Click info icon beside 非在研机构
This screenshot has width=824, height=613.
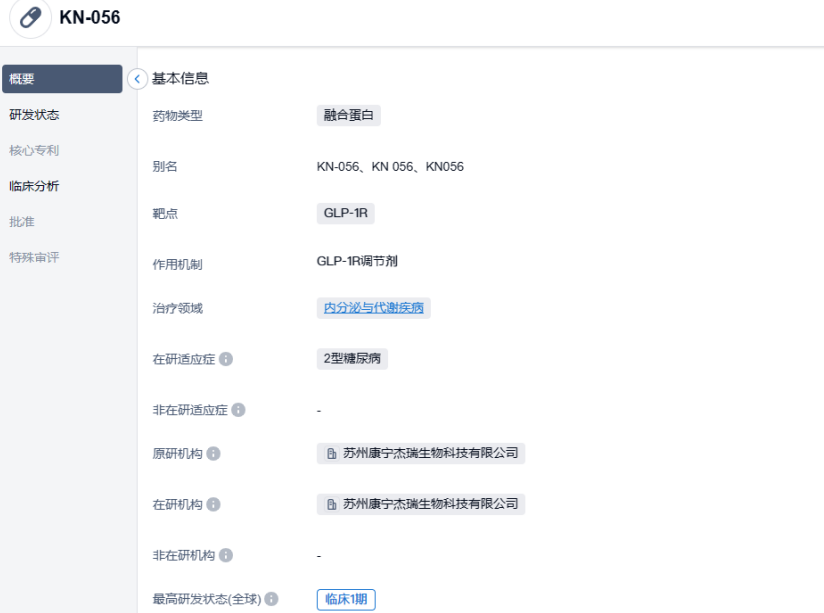[x=226, y=555]
